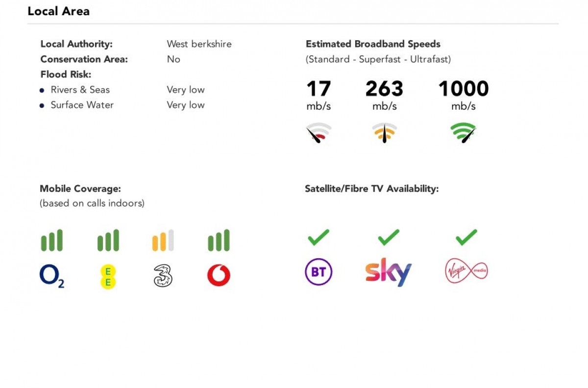The height and width of the screenshot is (388, 588).
Task: Click the purple BT logo
Action: 318,271
